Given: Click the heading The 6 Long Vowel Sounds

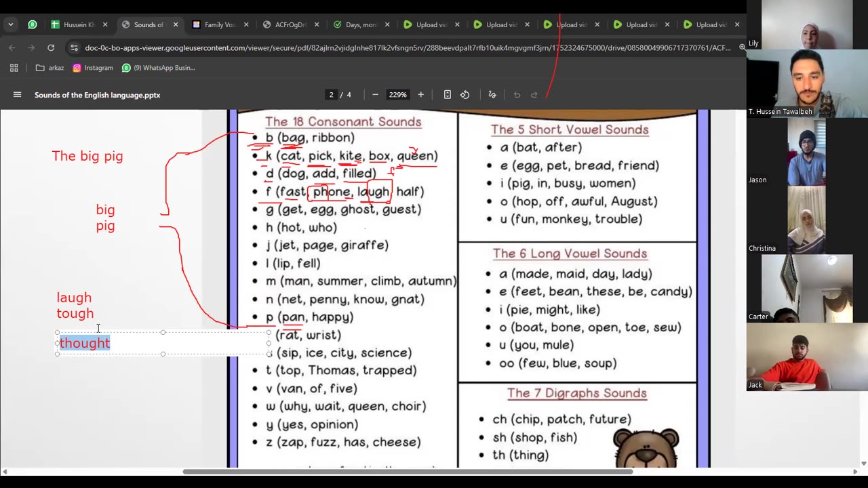Looking at the screenshot, I should click(570, 253).
